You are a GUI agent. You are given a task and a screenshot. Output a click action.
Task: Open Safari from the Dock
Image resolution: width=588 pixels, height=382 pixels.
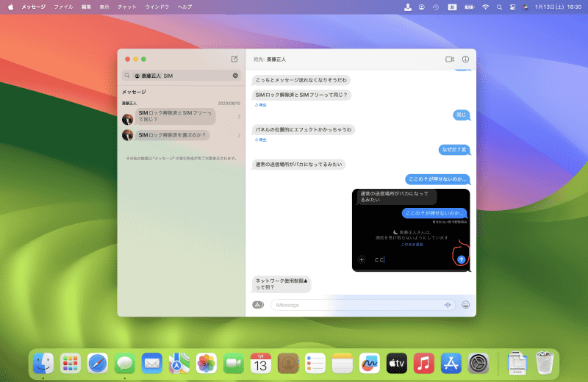98,363
